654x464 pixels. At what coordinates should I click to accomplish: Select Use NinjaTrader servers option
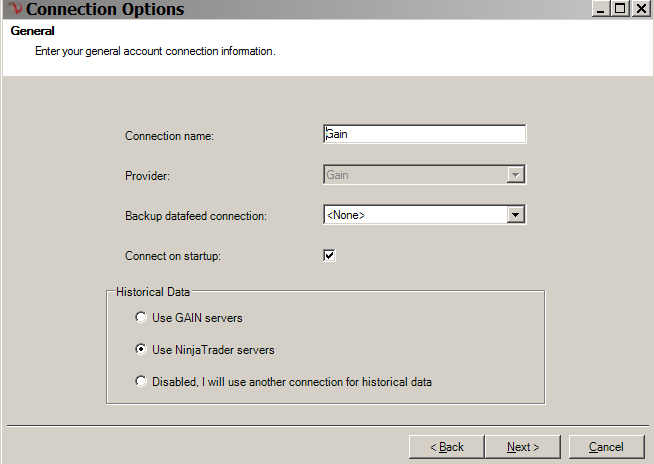(141, 350)
